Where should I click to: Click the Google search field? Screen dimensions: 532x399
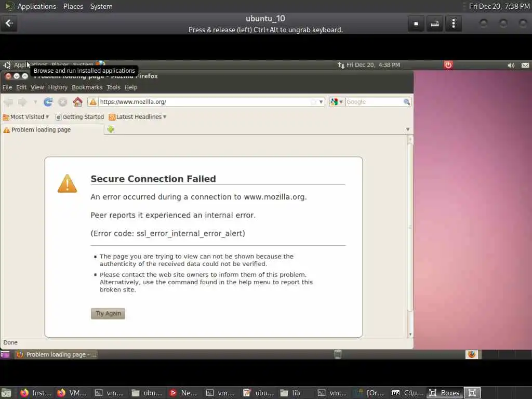pyautogui.click(x=374, y=102)
